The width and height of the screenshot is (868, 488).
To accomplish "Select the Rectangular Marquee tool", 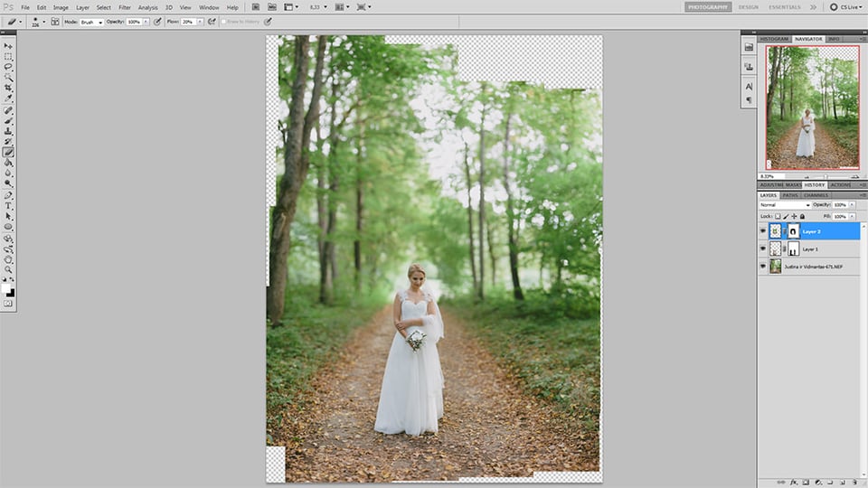I will (x=8, y=57).
